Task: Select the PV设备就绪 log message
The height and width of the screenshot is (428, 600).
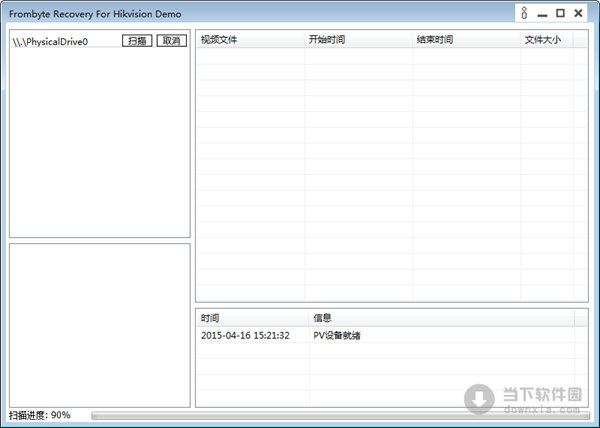Action: [x=337, y=335]
